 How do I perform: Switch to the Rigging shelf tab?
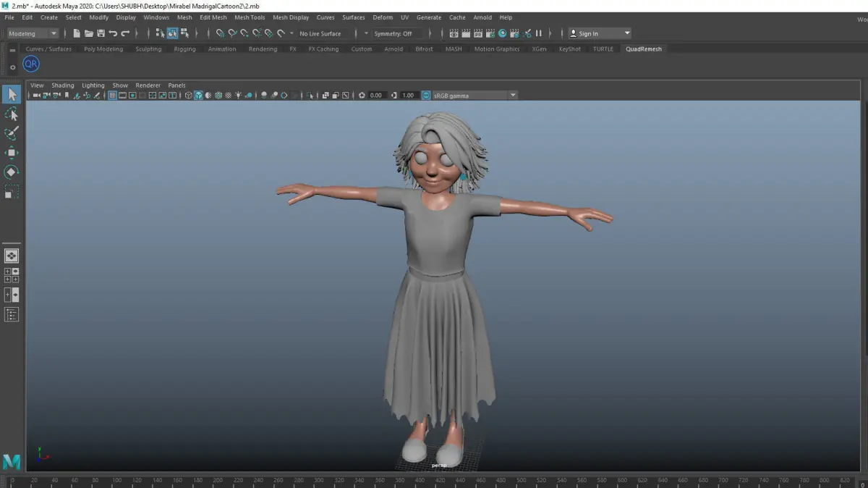(x=184, y=49)
